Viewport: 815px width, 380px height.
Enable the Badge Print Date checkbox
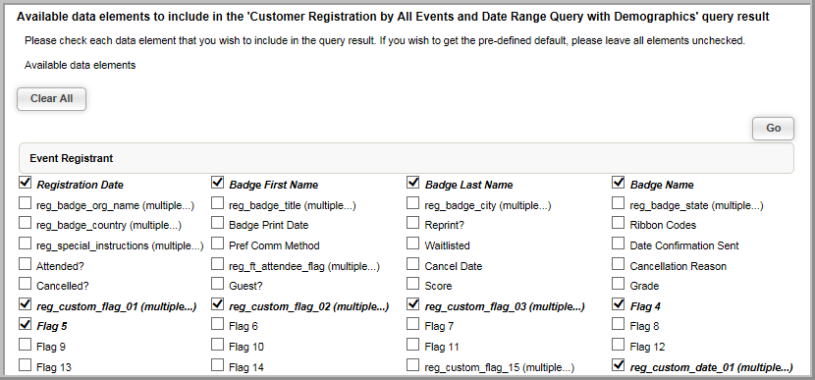pyautogui.click(x=218, y=223)
